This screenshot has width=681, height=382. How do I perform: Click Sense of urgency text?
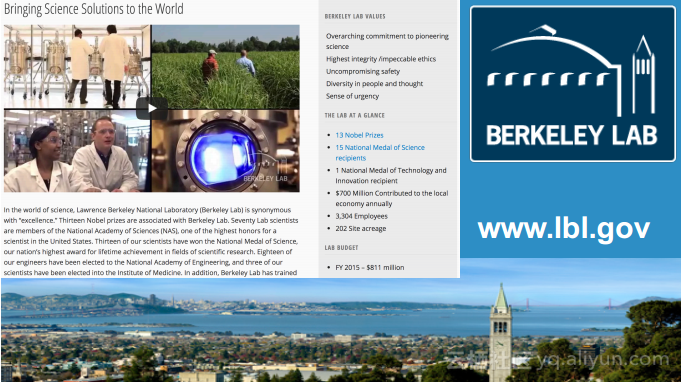click(x=352, y=96)
